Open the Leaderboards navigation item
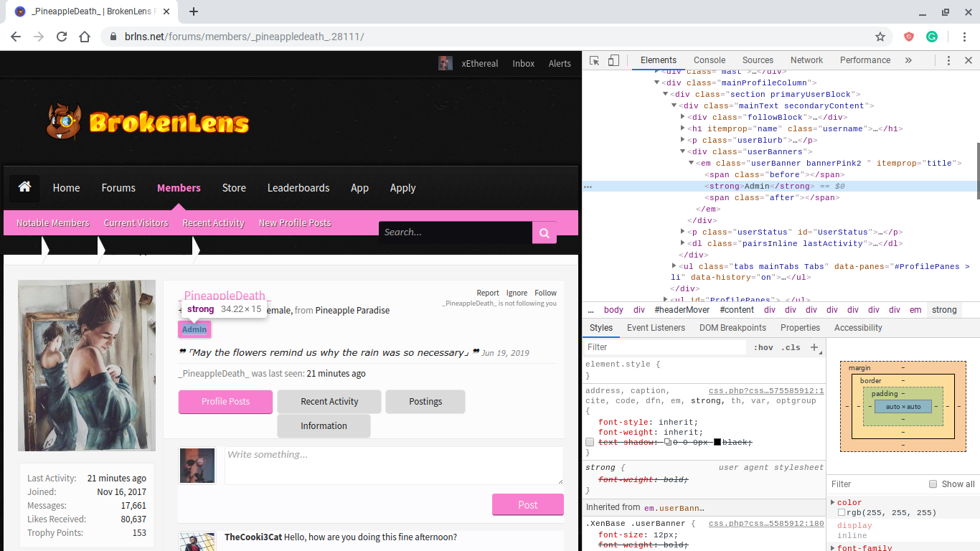 point(298,188)
